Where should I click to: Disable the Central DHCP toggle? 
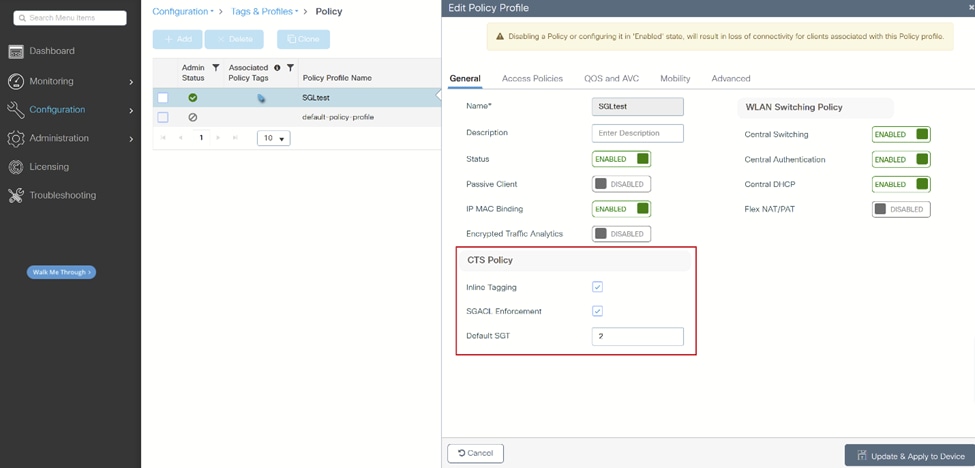901,185
